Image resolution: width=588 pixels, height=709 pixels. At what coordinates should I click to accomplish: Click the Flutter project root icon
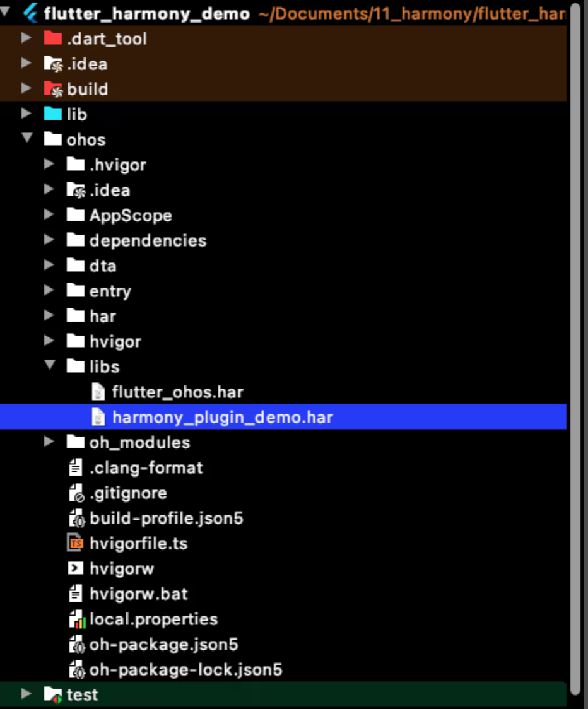30,13
